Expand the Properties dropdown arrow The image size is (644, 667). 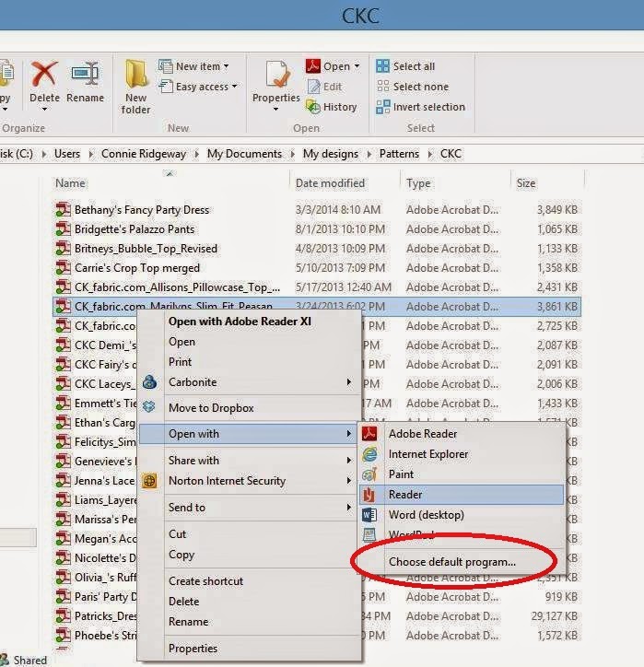(x=276, y=110)
